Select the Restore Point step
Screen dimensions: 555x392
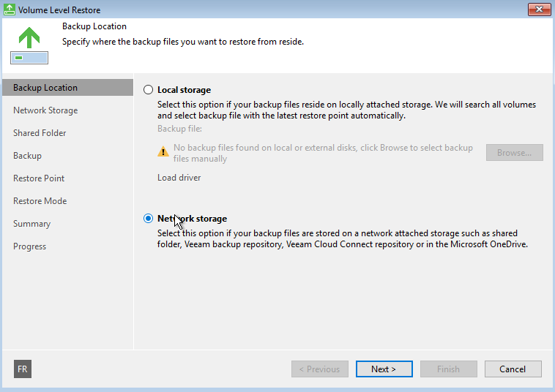tap(39, 178)
